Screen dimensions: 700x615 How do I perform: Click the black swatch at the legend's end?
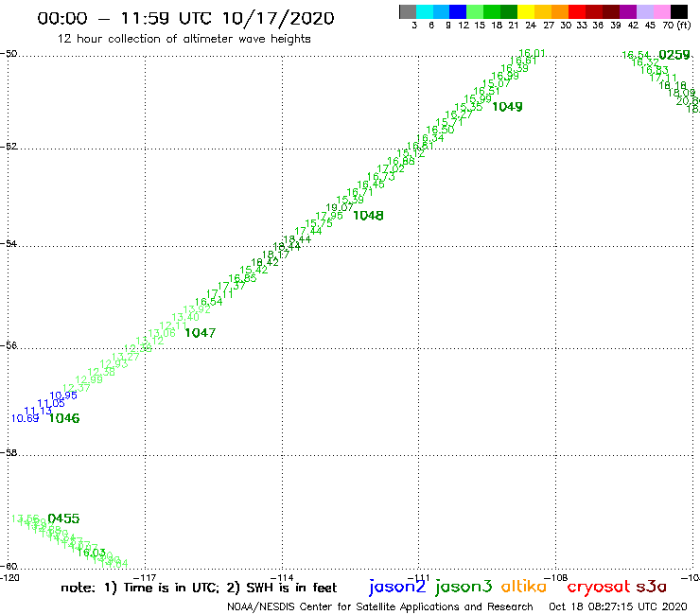tap(678, 11)
